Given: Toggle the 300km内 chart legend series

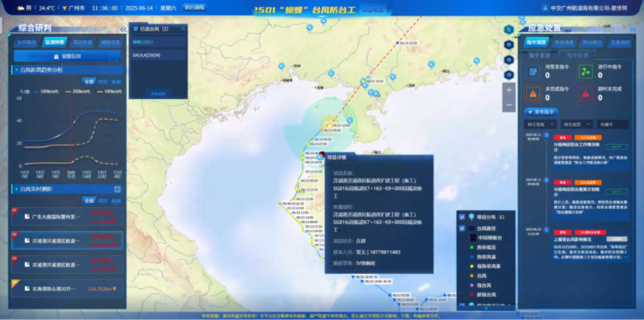Looking at the screenshot, I should click(76, 92).
